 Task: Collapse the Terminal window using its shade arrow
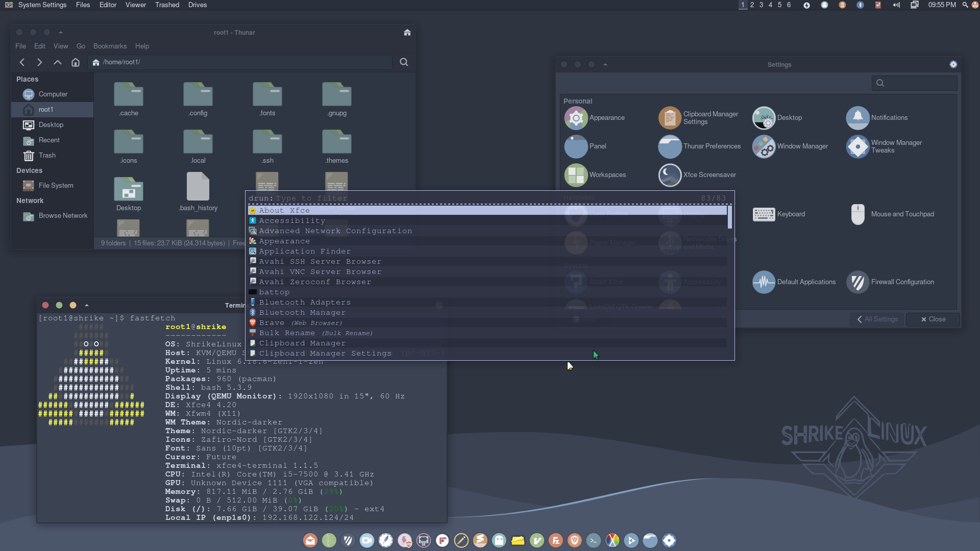pyautogui.click(x=86, y=305)
